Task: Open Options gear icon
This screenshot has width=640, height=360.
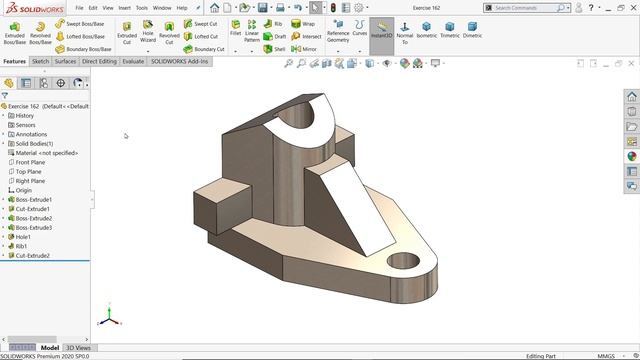Action: (358, 7)
